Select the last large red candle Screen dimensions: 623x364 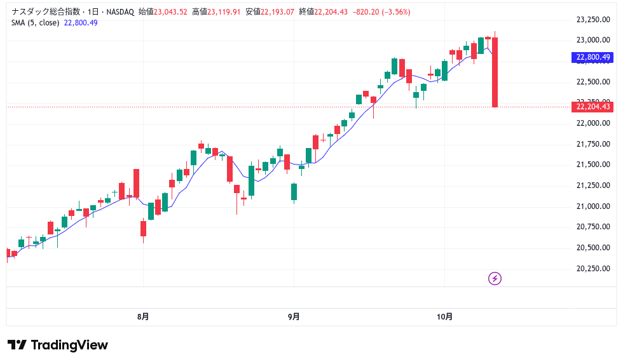coord(495,72)
